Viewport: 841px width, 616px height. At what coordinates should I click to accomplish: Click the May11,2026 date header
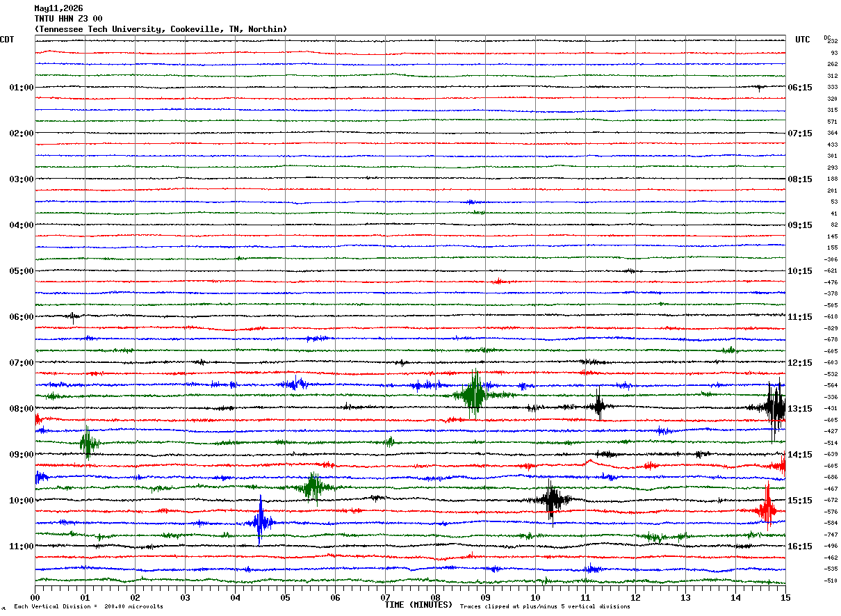[58, 8]
